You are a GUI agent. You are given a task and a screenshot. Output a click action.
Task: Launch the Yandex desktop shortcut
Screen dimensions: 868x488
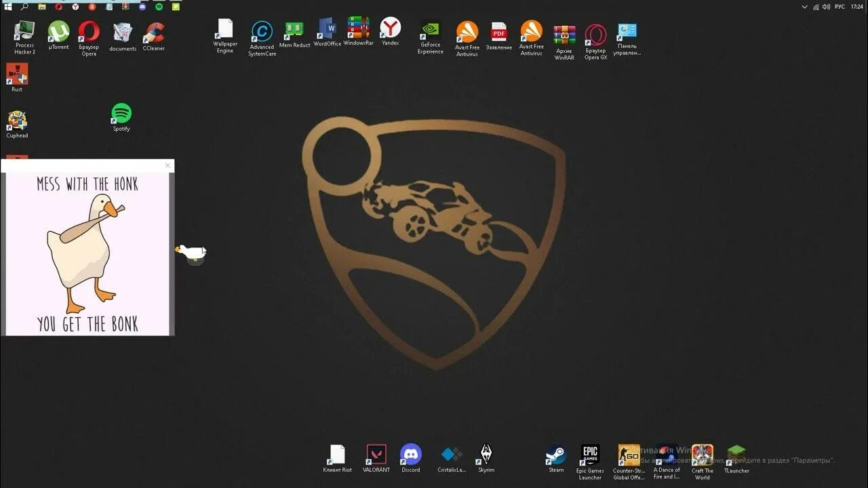click(390, 31)
